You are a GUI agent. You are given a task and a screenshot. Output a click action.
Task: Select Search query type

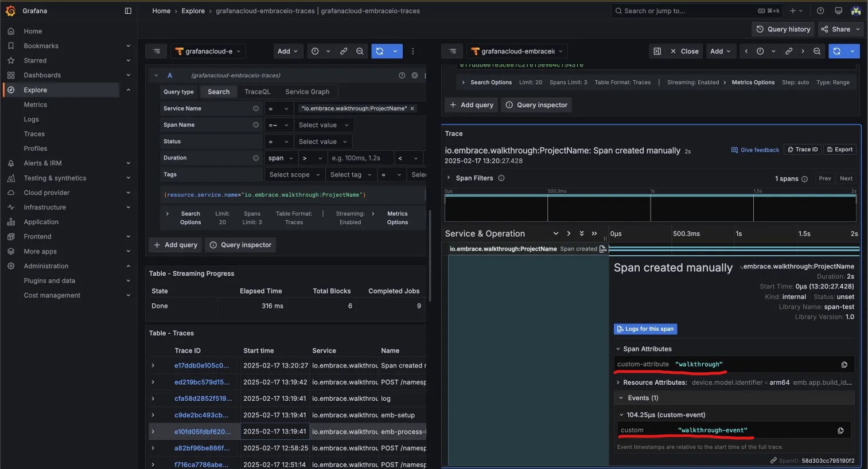coord(219,92)
